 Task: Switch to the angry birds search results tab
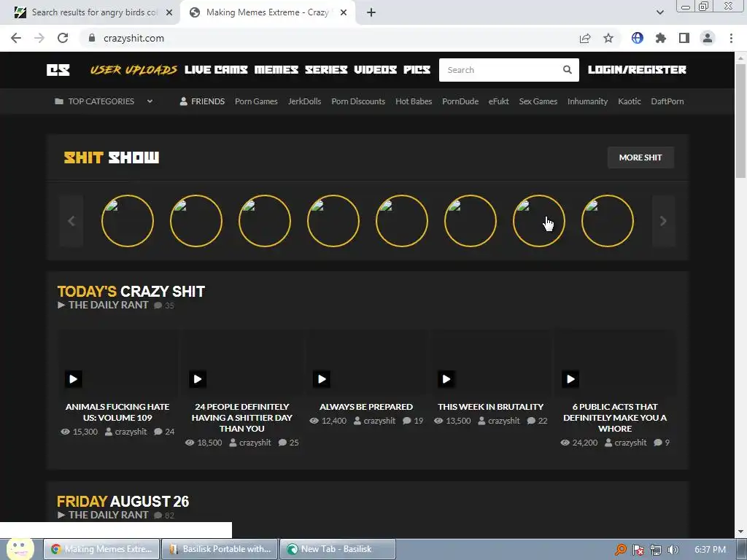click(x=93, y=12)
